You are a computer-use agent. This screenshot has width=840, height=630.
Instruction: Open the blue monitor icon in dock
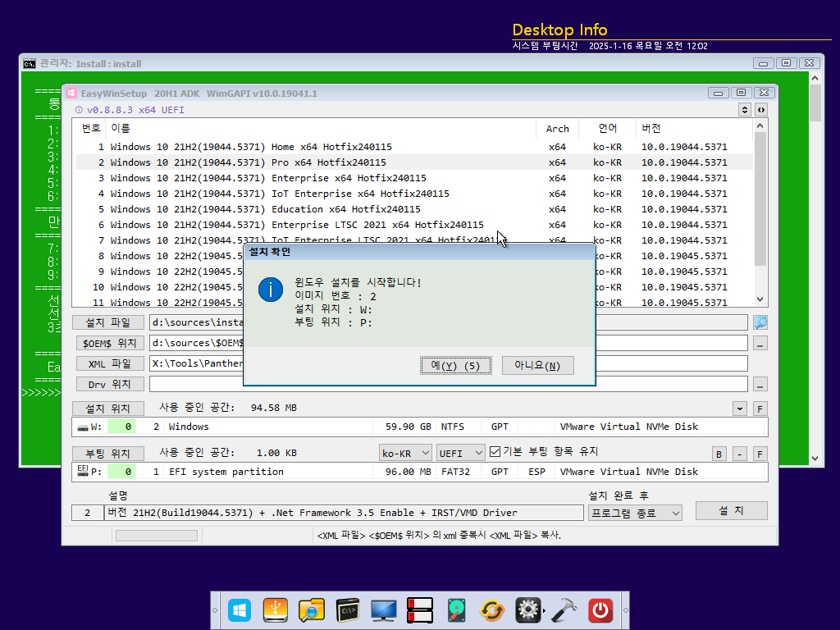[384, 610]
